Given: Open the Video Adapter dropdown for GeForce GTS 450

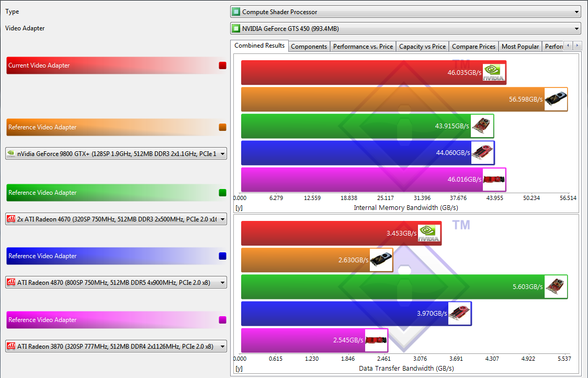Looking at the screenshot, I should 405,28.
